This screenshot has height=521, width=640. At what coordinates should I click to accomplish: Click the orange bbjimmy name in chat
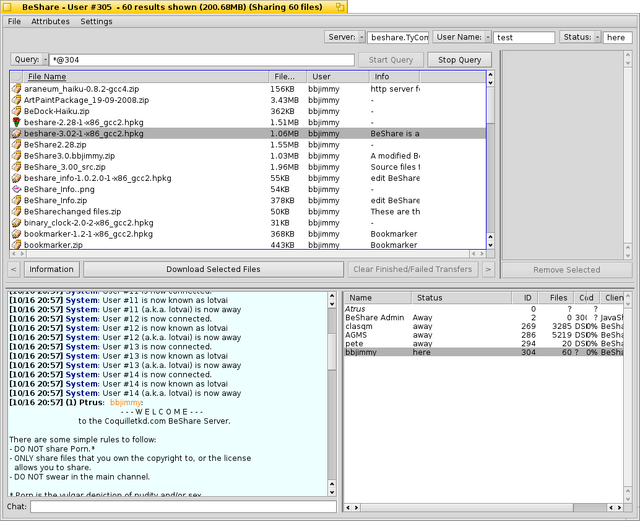[126, 403]
